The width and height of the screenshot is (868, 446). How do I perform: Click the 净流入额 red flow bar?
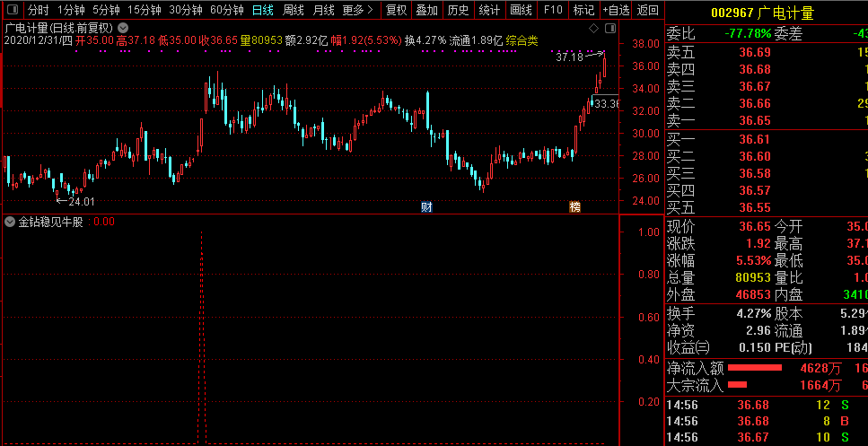coord(754,368)
